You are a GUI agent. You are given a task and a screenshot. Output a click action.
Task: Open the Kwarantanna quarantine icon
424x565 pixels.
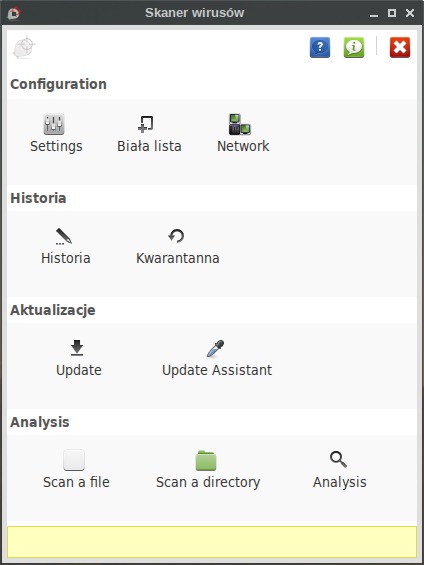(176, 236)
